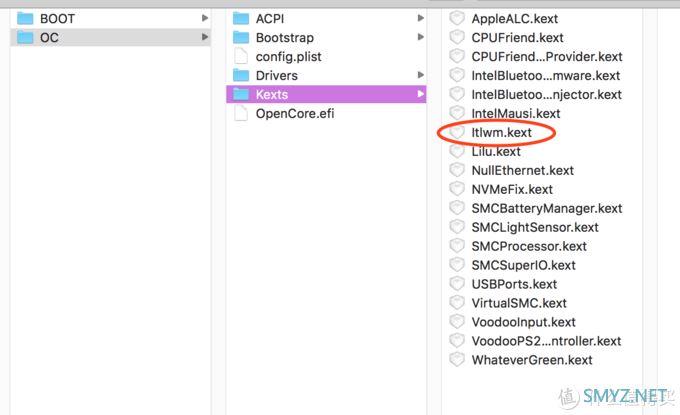Click the Kexts folder icon
Image resolution: width=680 pixels, height=415 pixels.
tap(241, 94)
